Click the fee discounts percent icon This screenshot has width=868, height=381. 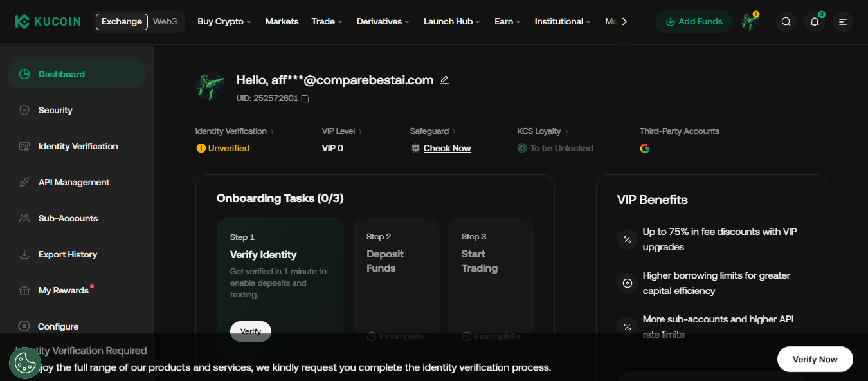point(628,239)
